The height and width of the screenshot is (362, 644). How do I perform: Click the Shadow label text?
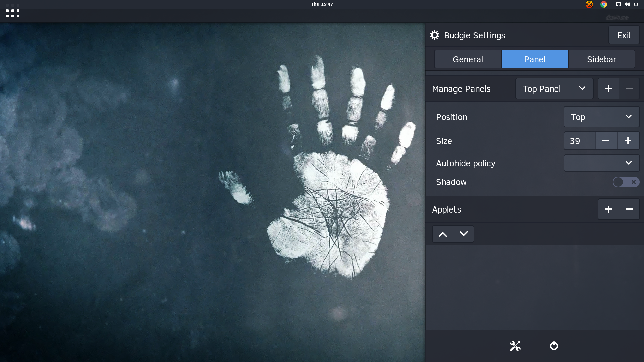451,182
